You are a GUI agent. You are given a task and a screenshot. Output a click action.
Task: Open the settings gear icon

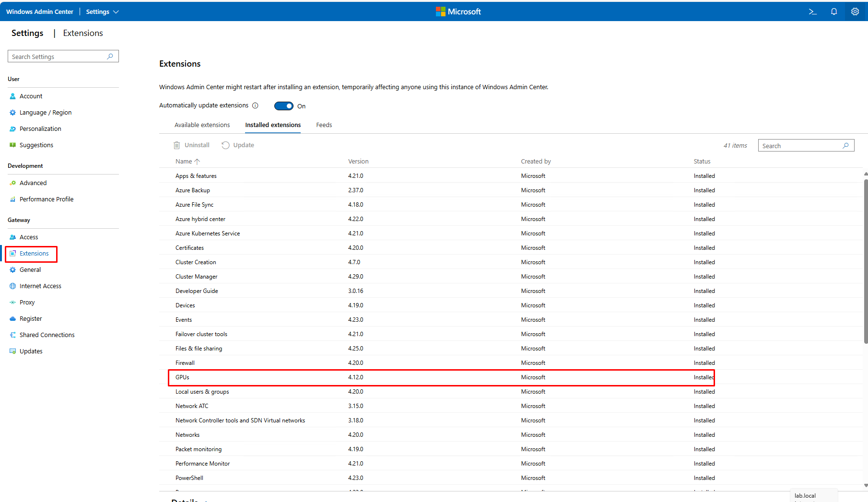point(855,12)
